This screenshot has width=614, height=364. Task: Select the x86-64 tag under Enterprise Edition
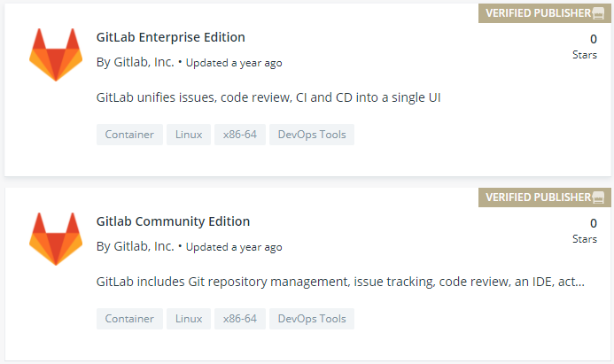(240, 135)
